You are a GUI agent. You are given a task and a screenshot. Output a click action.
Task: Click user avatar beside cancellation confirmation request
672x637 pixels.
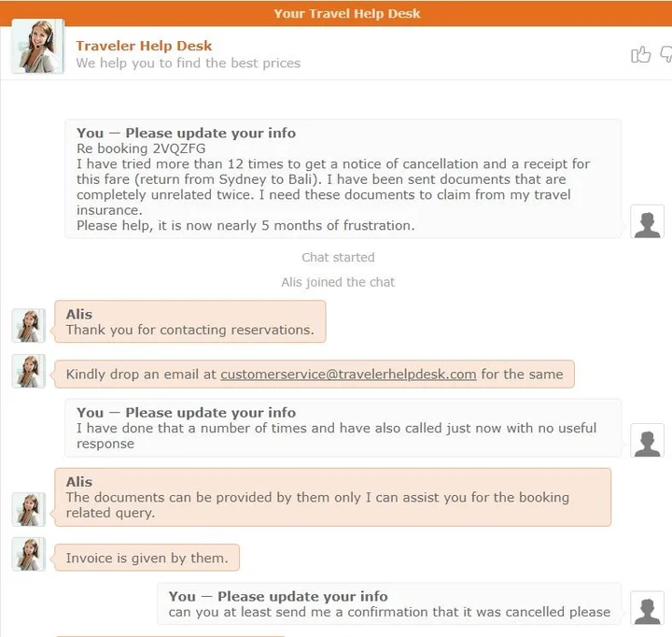click(x=647, y=608)
